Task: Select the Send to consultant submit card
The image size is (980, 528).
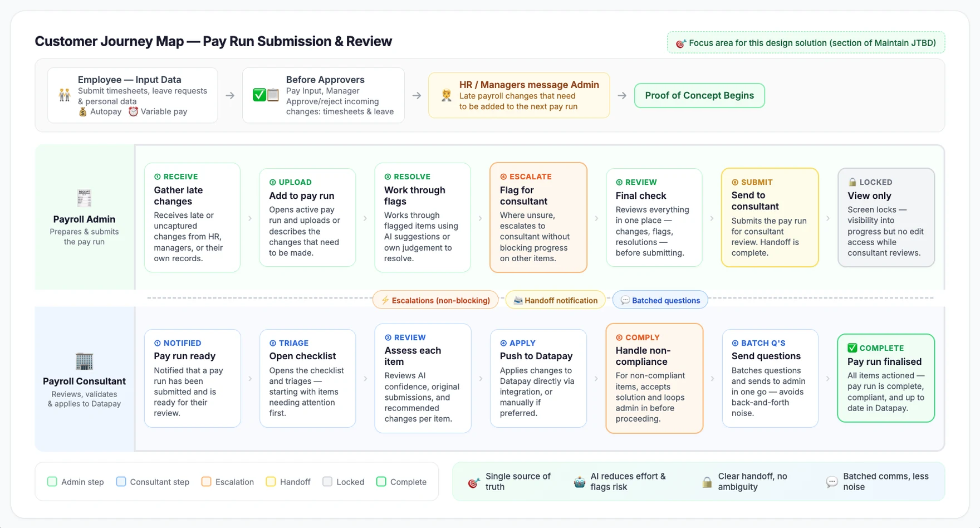Action: [x=770, y=217]
